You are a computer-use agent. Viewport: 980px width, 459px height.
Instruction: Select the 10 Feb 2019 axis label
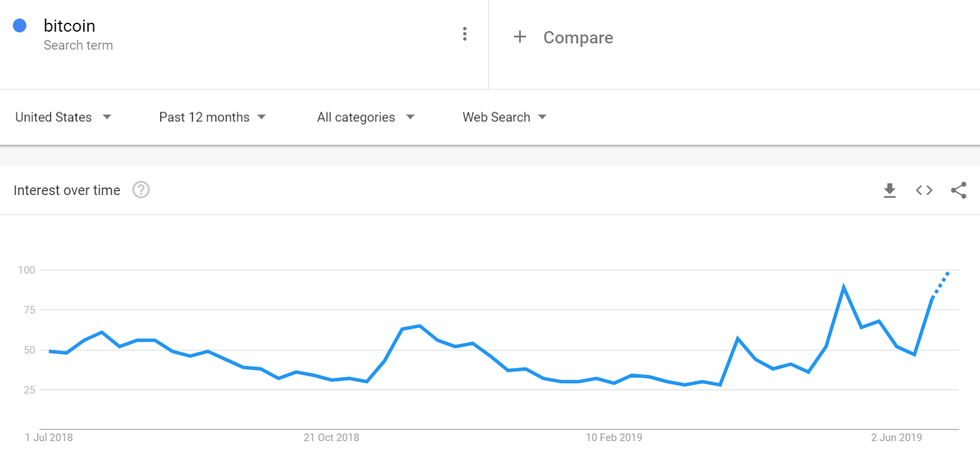(x=614, y=437)
